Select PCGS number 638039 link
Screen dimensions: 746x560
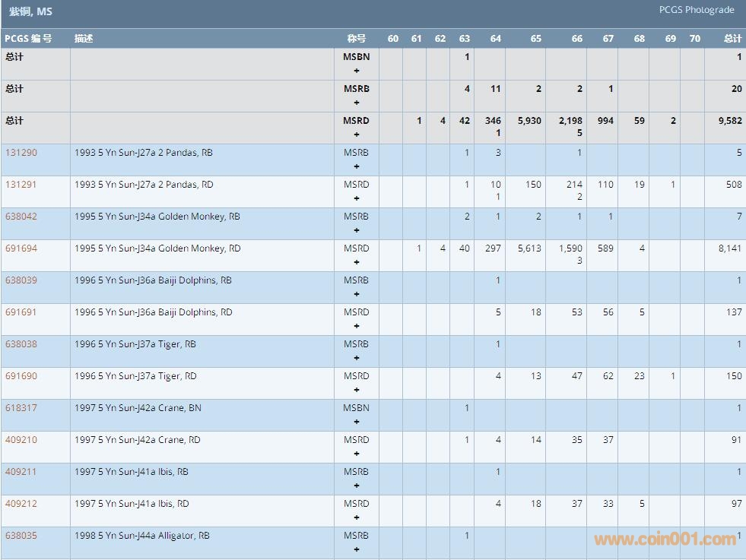[x=21, y=280]
